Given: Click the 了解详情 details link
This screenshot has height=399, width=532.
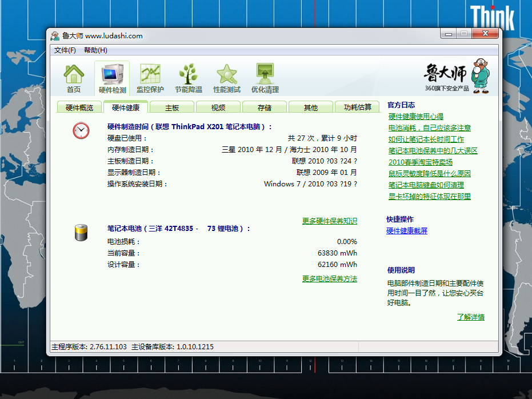Looking at the screenshot, I should [471, 317].
